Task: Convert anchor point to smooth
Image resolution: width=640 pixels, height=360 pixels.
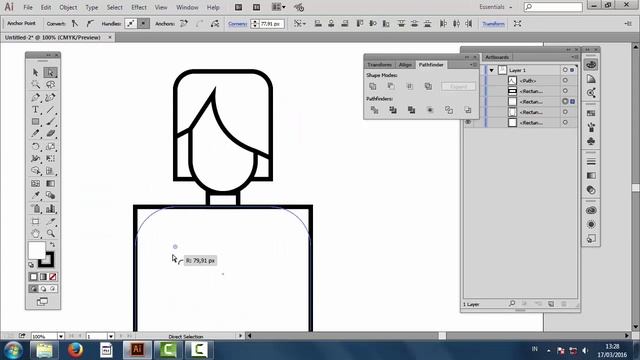Action: click(x=90, y=24)
